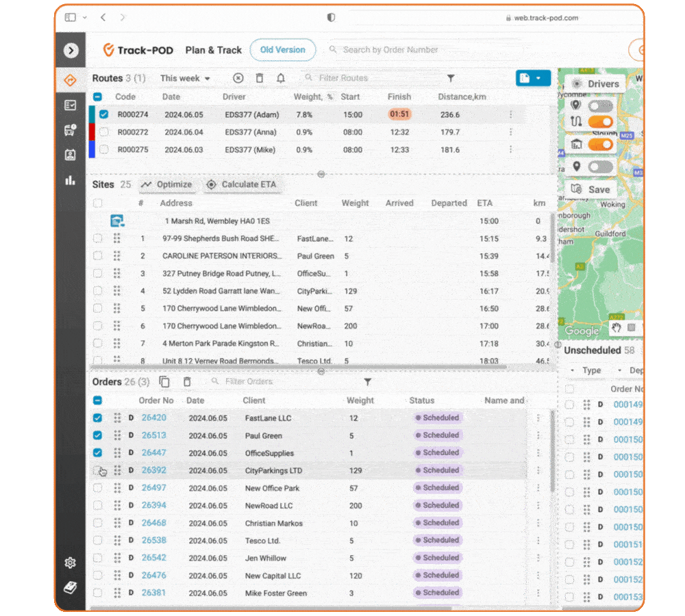The image size is (685, 616).
Task: Sort orders by Weight column
Action: click(360, 400)
